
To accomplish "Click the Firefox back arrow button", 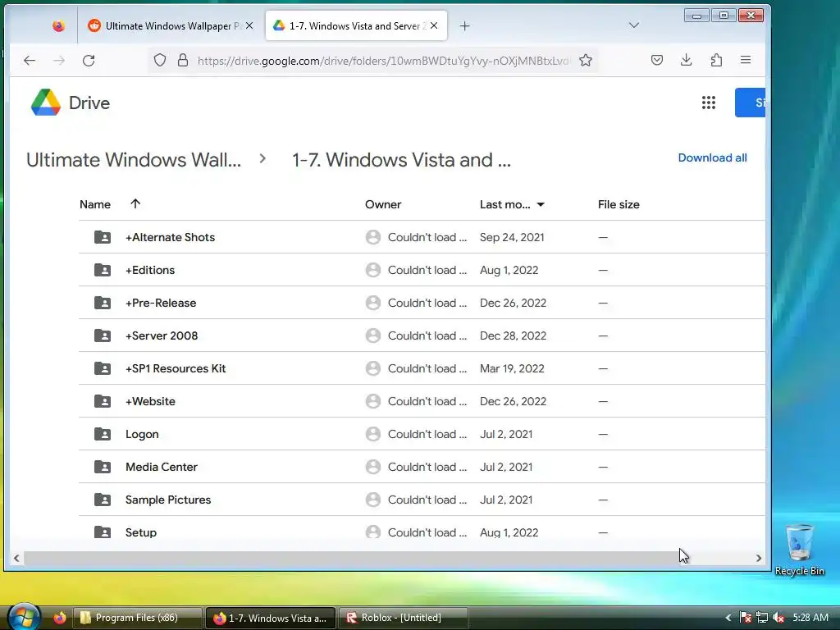I will [30, 61].
